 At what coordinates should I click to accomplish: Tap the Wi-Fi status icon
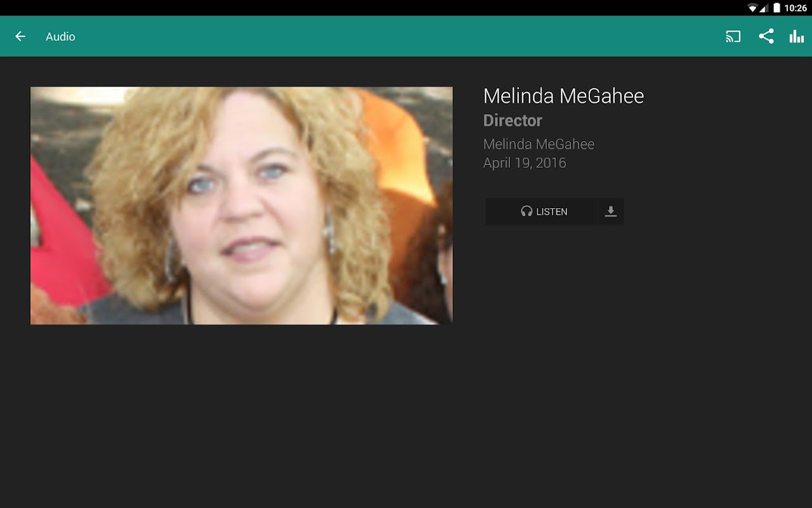tap(753, 8)
